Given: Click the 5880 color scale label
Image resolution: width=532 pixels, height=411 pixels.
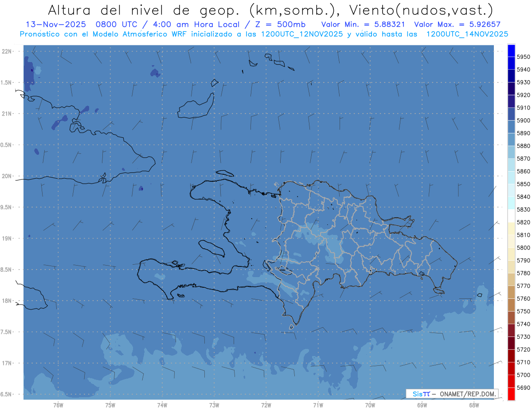Looking at the screenshot, I should (523, 146).
